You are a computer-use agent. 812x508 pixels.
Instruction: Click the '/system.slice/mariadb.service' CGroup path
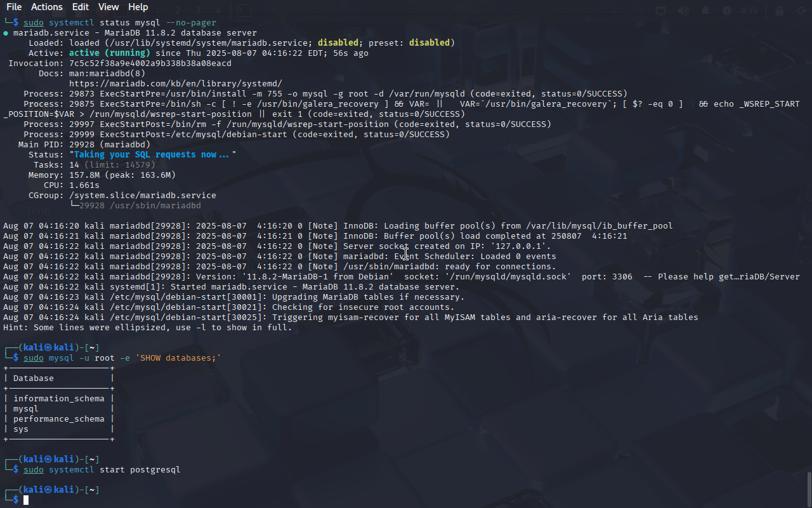point(143,196)
